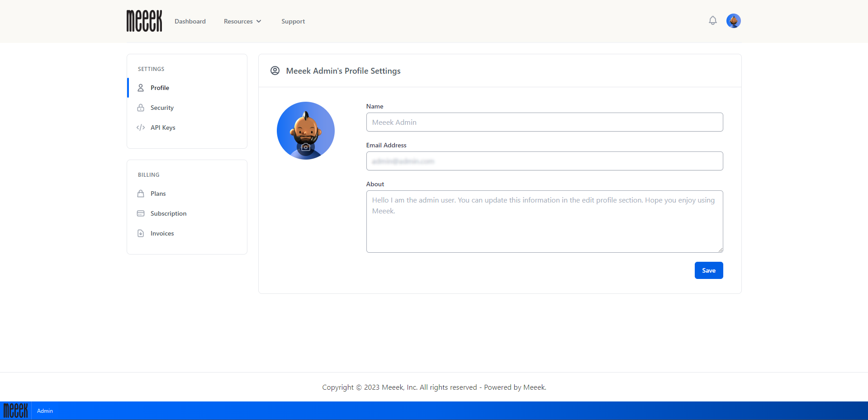Click the Subscription card icon
Viewport: 868px width, 420px height.
tap(141, 213)
